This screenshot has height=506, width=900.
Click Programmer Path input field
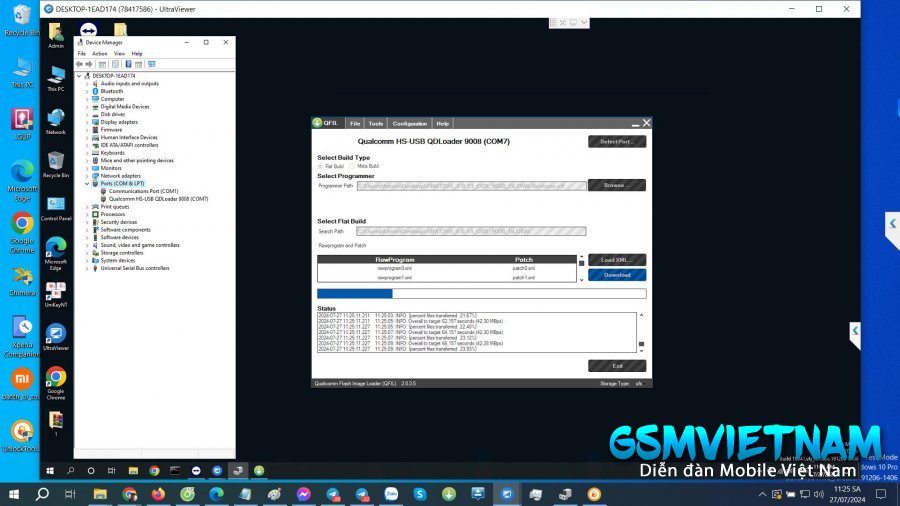point(471,186)
